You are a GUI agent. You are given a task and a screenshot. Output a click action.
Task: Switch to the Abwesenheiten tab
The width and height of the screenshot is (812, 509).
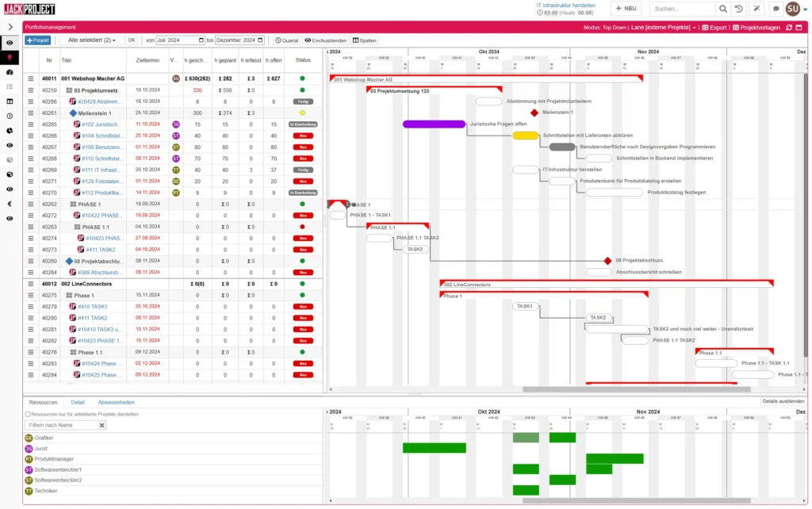[x=116, y=402]
